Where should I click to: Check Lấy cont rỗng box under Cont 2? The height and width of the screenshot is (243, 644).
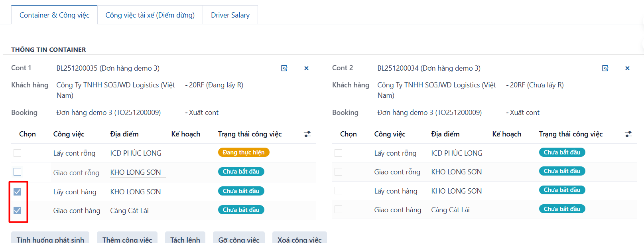(x=338, y=153)
